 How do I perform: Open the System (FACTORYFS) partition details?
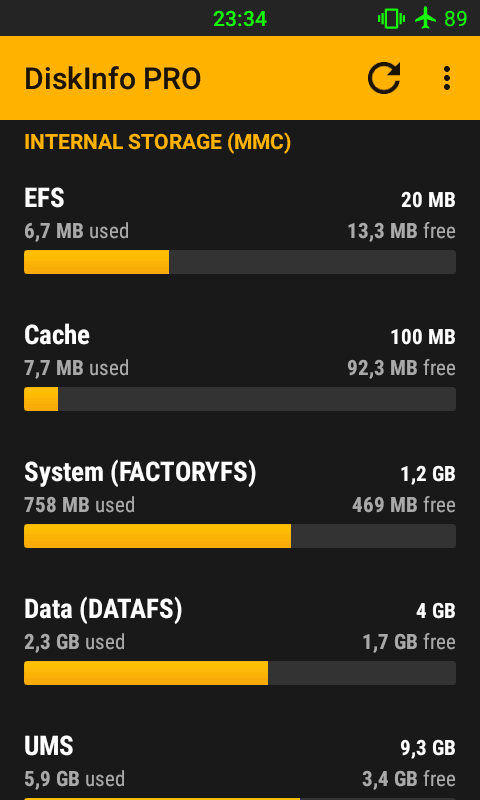point(240,504)
